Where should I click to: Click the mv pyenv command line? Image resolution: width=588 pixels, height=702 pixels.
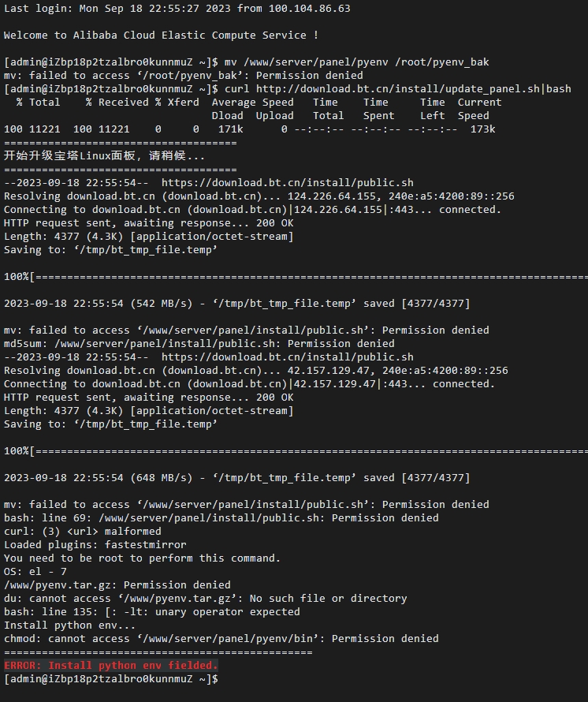246,62
